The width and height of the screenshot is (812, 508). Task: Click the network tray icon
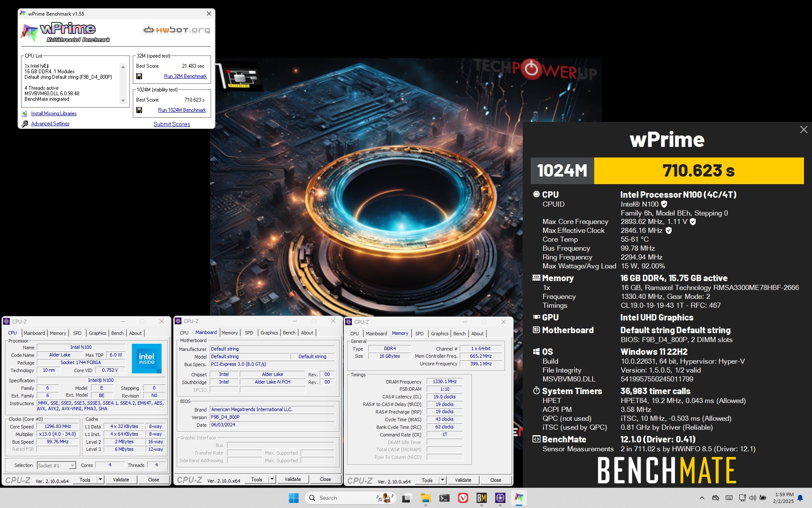coord(742,498)
